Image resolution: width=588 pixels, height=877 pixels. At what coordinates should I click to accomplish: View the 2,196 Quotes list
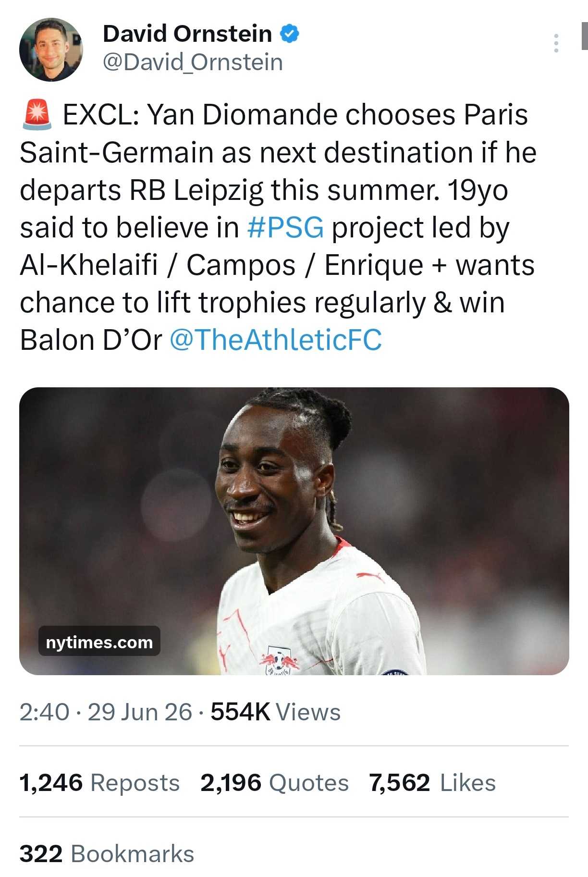274,783
